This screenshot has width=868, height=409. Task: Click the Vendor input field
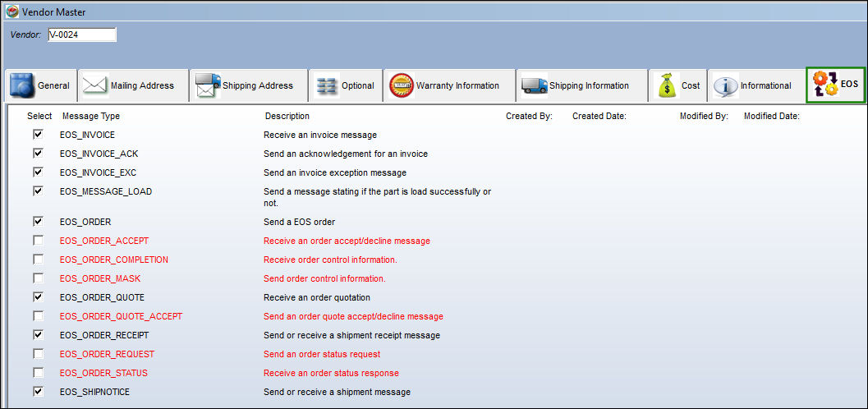click(x=81, y=34)
